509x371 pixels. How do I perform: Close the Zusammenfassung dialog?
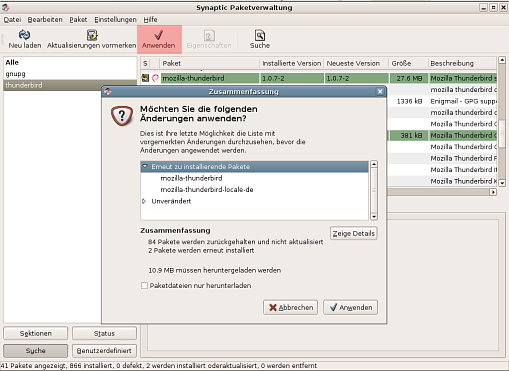click(380, 91)
